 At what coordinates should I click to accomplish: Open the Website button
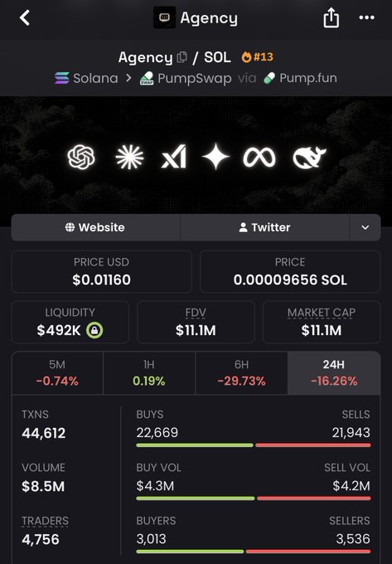pos(95,227)
